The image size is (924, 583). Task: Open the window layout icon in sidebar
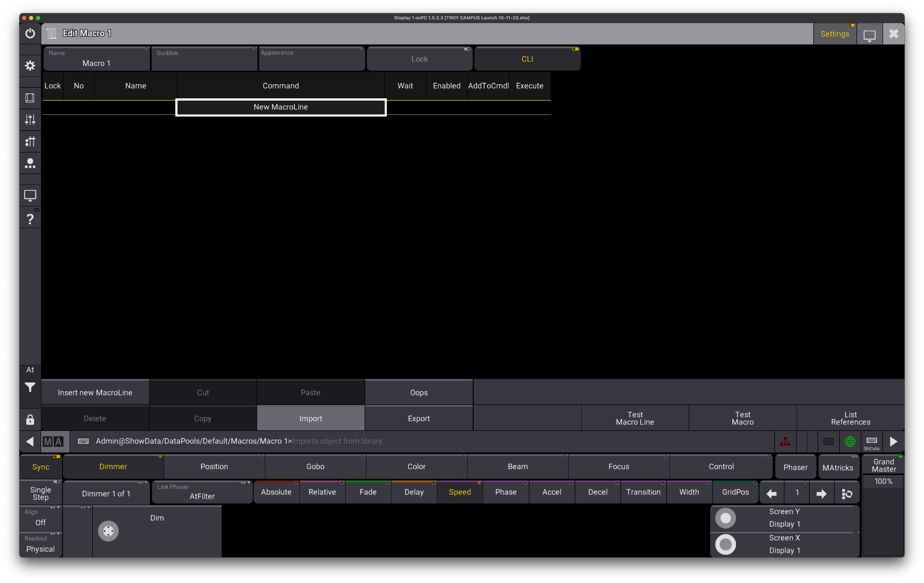pyautogui.click(x=30, y=98)
